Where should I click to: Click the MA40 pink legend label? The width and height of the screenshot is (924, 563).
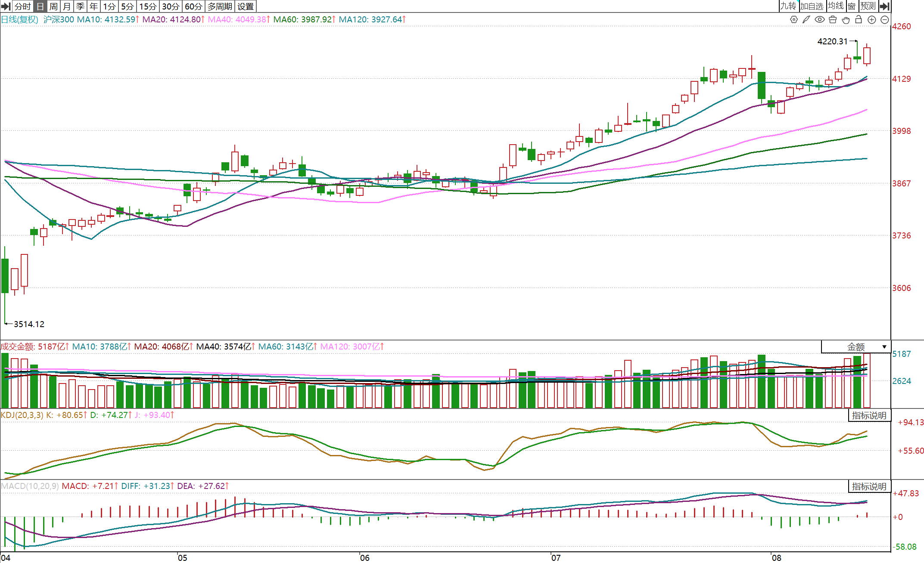pos(239,19)
